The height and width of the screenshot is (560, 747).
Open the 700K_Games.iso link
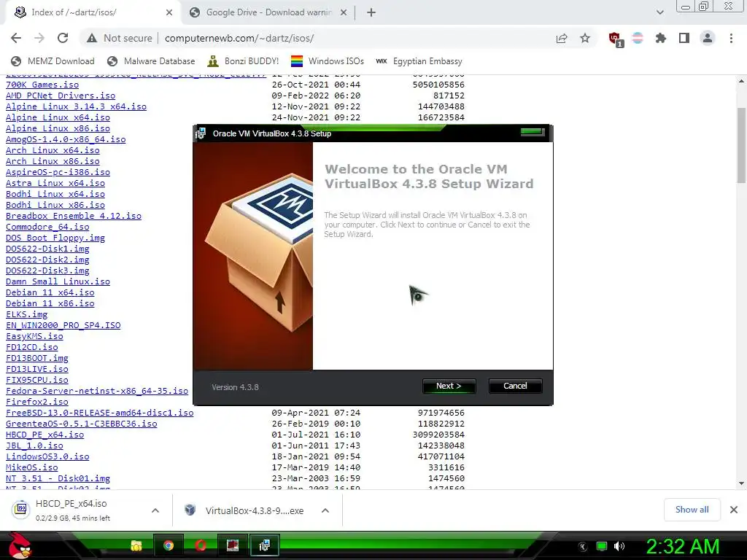[x=42, y=85]
